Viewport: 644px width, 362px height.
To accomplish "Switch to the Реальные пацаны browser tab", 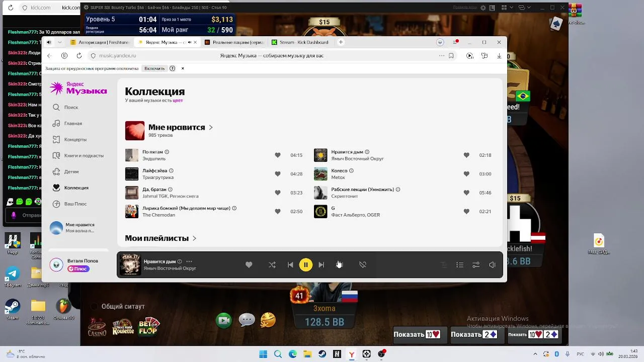I will (x=234, y=42).
